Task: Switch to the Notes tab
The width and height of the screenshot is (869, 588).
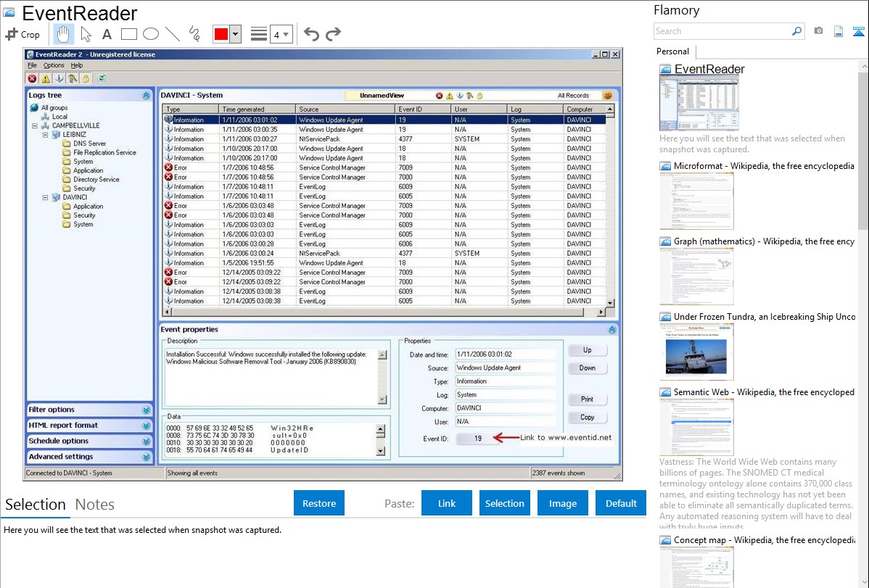Action: (x=95, y=505)
